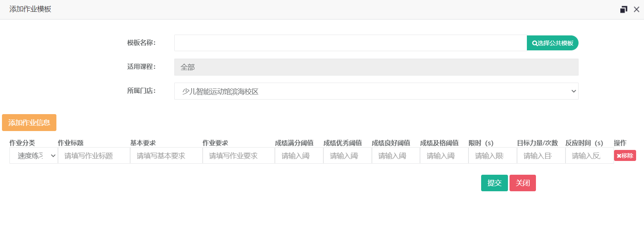Viewport: 644px width, 231px height.
Task: Focus the 成绩优秀阈值 input box
Action: (x=347, y=156)
